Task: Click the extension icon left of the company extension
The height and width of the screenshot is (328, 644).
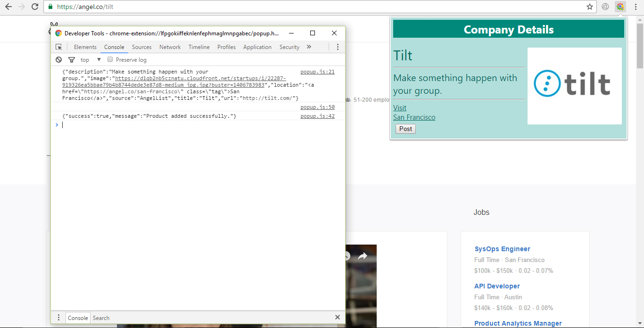Action: pyautogui.click(x=606, y=7)
